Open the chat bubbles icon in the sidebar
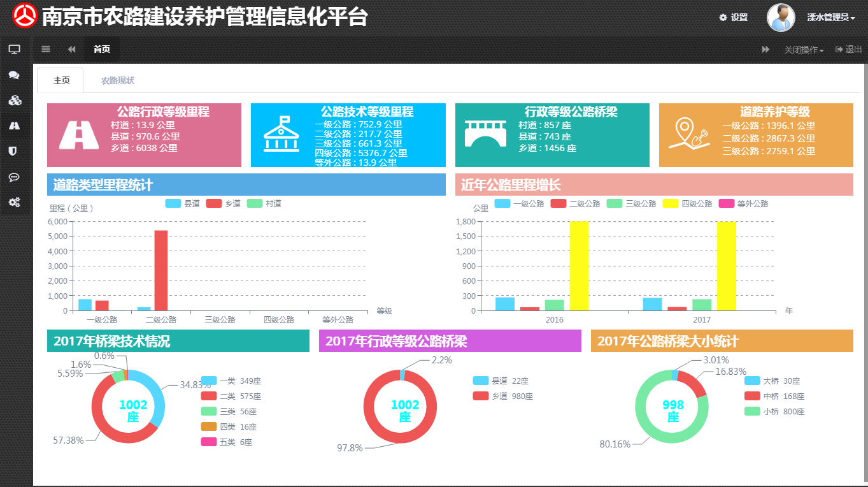The height and width of the screenshot is (487, 868). (14, 75)
